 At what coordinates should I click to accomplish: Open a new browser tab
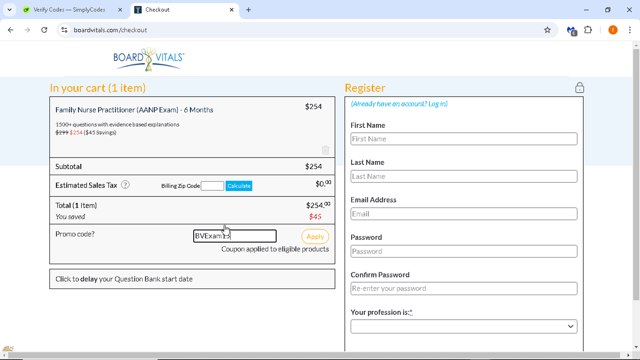coord(248,10)
